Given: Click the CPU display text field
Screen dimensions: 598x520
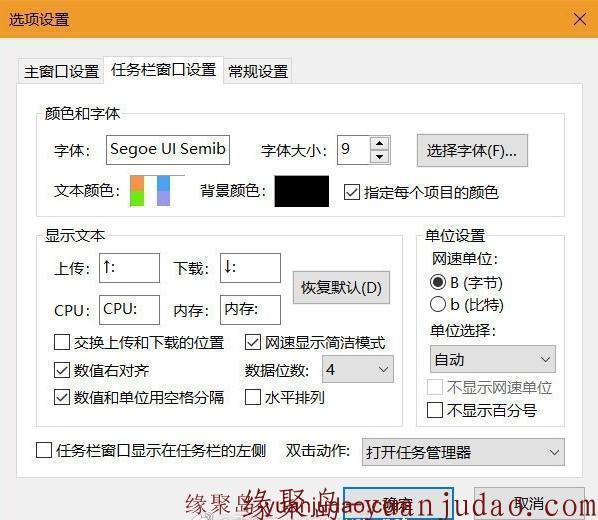Looking at the screenshot, I should (x=129, y=310).
